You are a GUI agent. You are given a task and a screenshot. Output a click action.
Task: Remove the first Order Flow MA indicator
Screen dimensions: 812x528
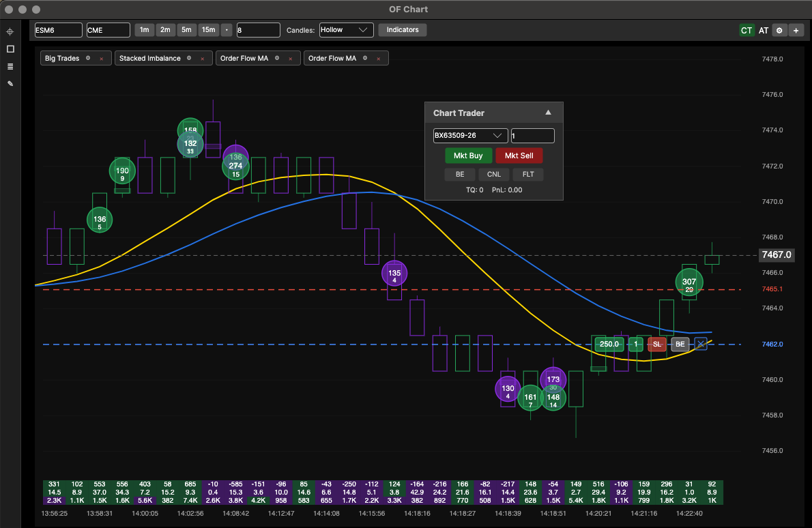(x=291, y=59)
